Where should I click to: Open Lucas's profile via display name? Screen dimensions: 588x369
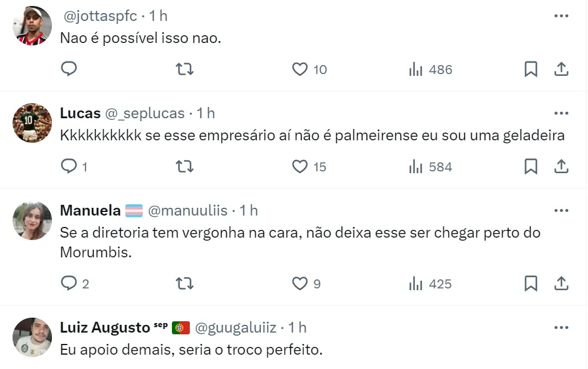80,113
